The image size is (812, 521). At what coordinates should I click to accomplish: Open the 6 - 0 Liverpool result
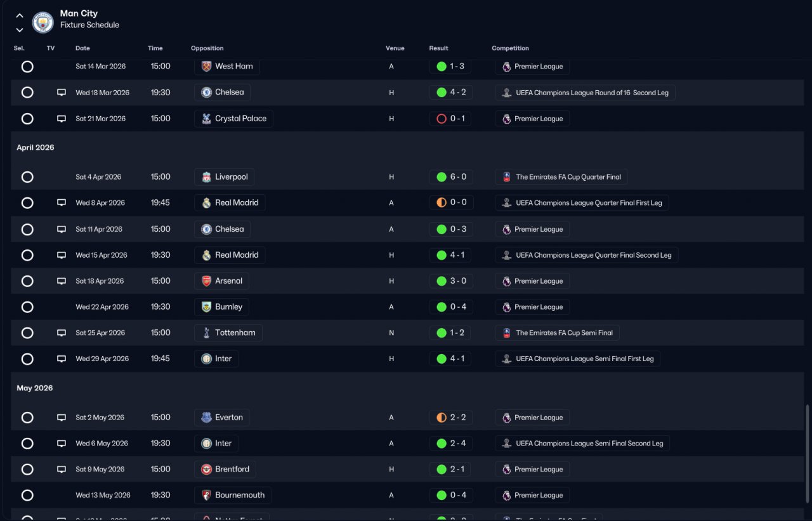tap(451, 177)
